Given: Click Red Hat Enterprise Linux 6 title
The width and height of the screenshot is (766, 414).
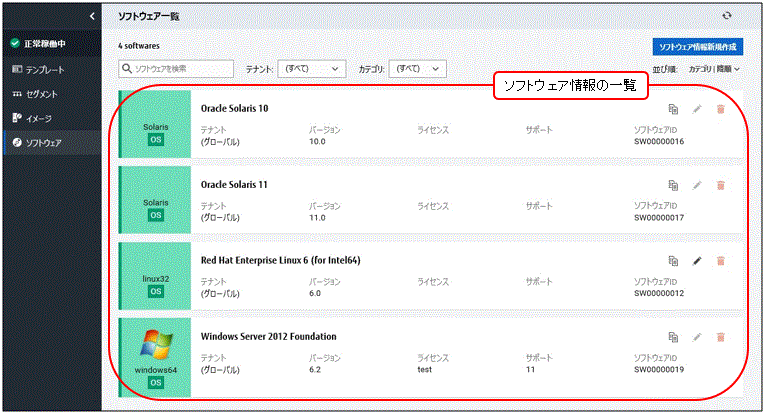Looking at the screenshot, I should point(280,261).
